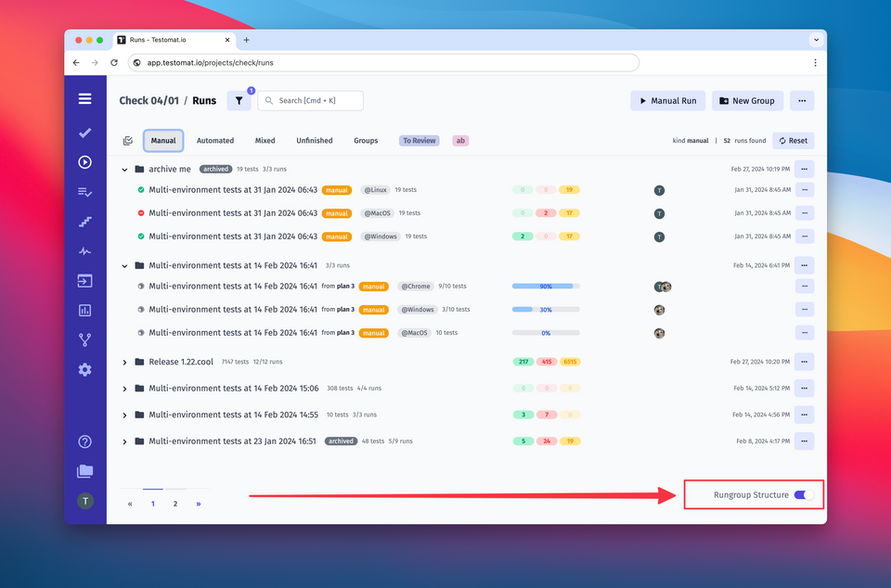Screen dimensions: 891x588
Task: Open the Settings gear sidebar icon
Action: [x=84, y=369]
